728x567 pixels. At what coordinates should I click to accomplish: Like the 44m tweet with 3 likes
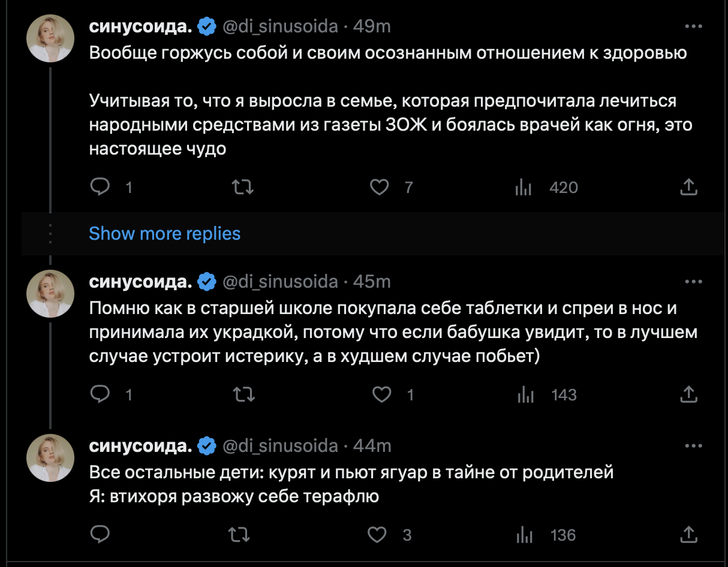coord(377,535)
